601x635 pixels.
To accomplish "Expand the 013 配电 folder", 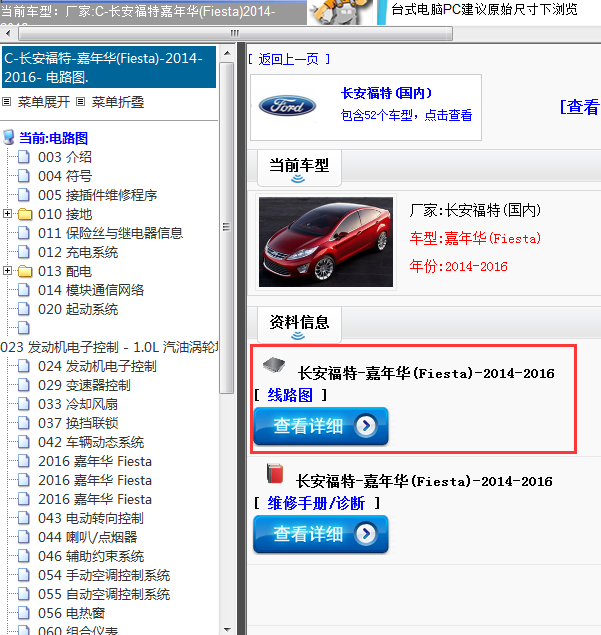I will pos(7,271).
